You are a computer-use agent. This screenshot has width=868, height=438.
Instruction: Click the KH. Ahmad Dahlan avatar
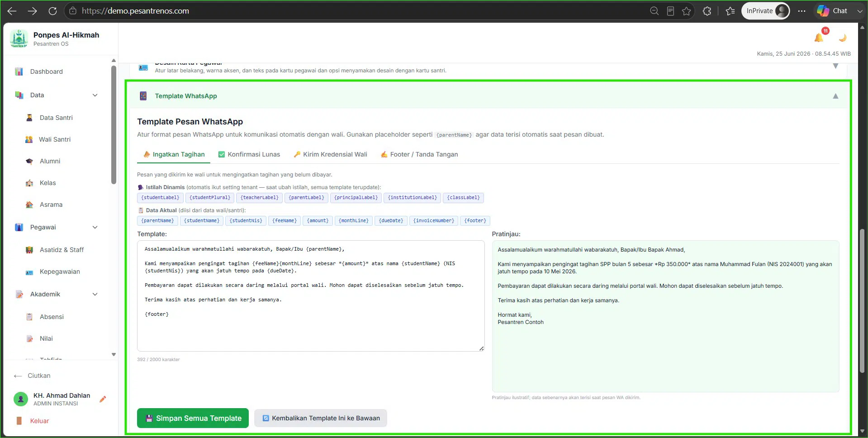point(20,399)
